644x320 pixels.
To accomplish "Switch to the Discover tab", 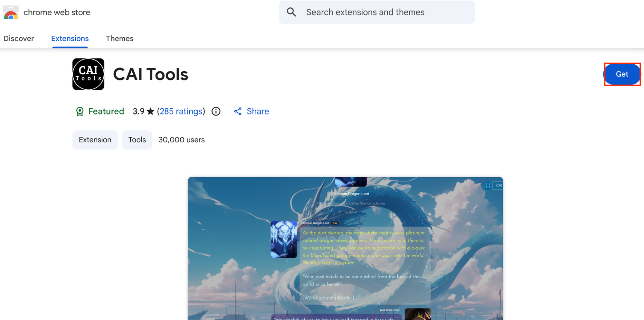I will [19, 39].
